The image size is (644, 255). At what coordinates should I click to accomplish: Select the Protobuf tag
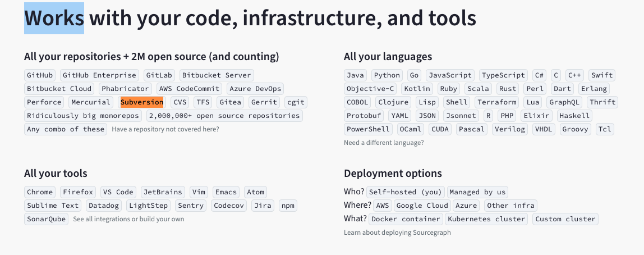364,116
